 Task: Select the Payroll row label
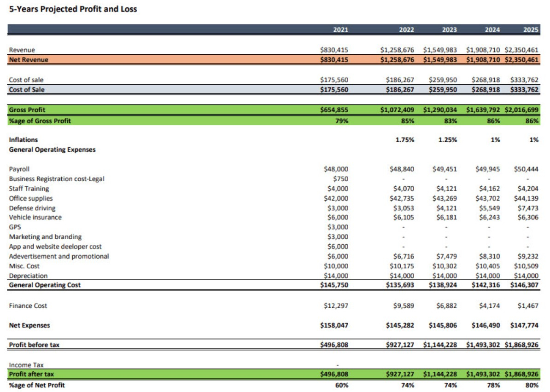(x=19, y=169)
